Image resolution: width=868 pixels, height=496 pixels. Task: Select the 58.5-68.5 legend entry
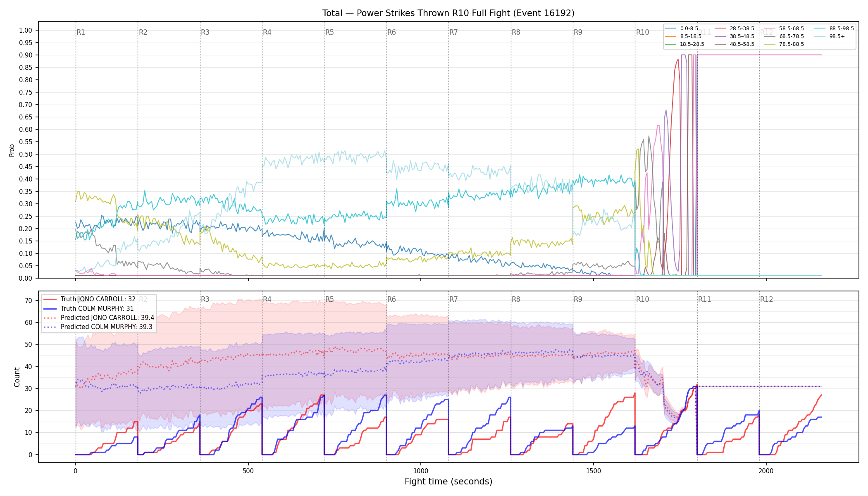[x=784, y=29]
